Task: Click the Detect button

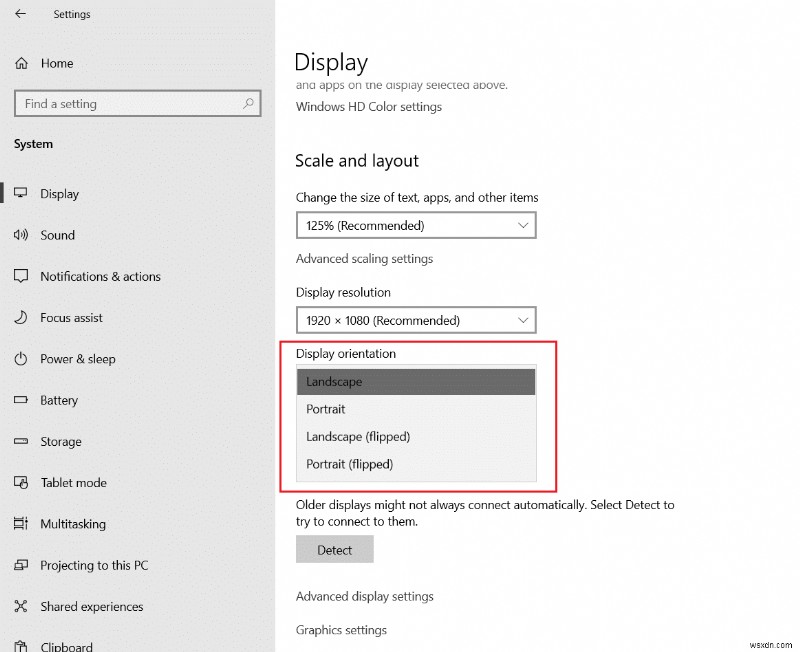Action: 334,549
